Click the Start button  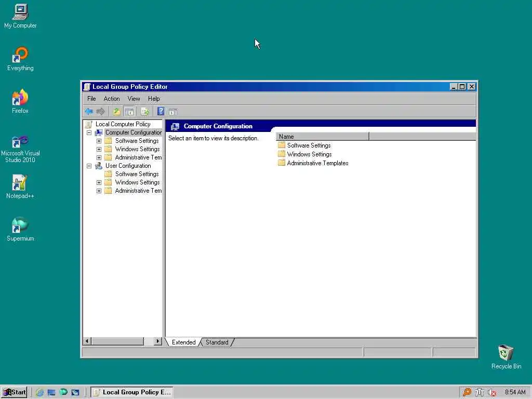[x=14, y=392]
